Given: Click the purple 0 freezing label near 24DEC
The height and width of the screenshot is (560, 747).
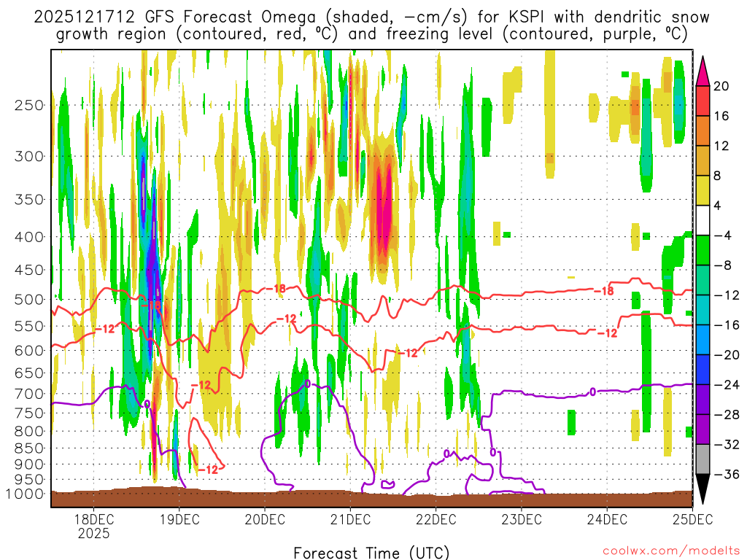Looking at the screenshot, I should 592,392.
